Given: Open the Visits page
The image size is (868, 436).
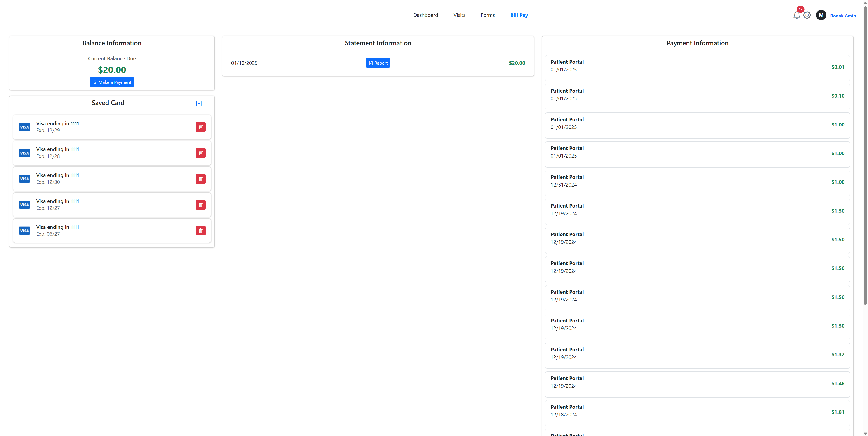Looking at the screenshot, I should tap(459, 15).
